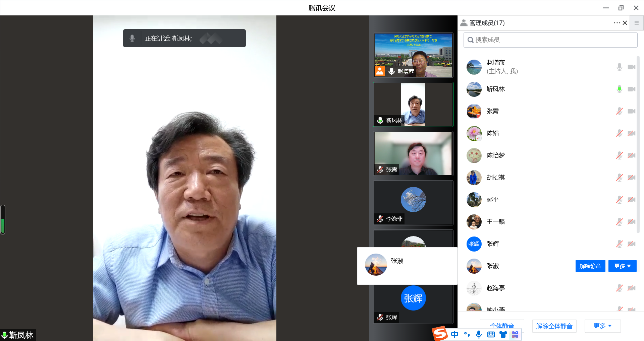The image size is (644, 341).
Task: Click camera-off icon of 陈怡梦
Action: coord(632,155)
